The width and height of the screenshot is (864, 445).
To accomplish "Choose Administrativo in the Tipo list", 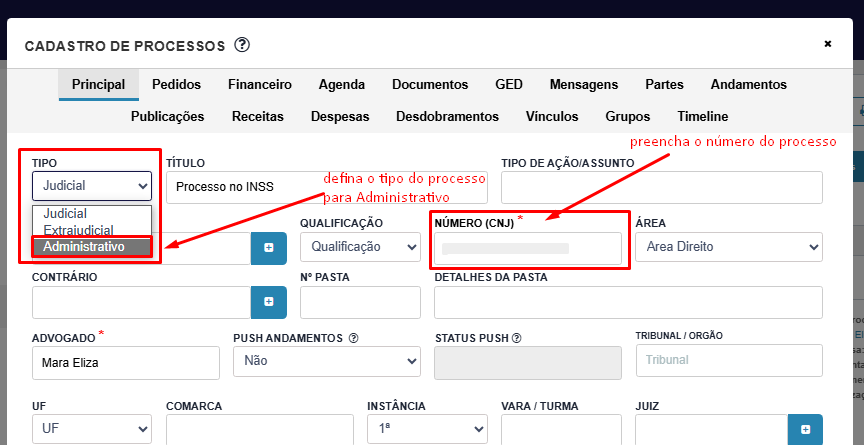I will [92, 247].
